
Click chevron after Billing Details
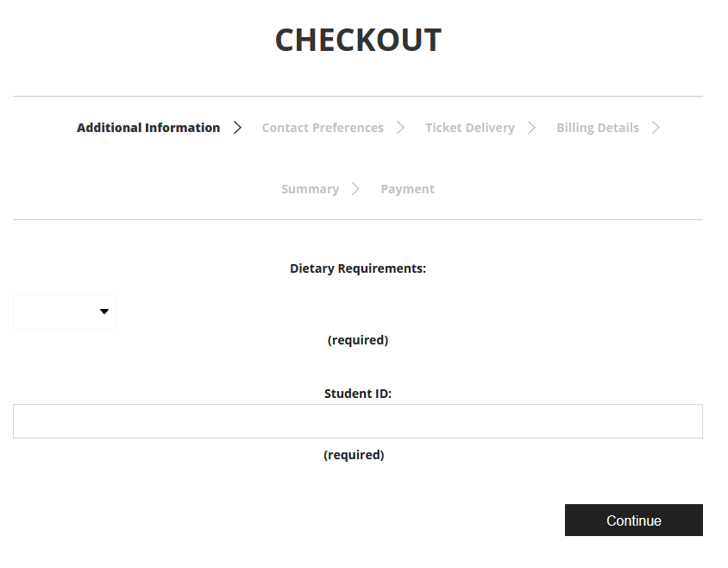tap(656, 128)
